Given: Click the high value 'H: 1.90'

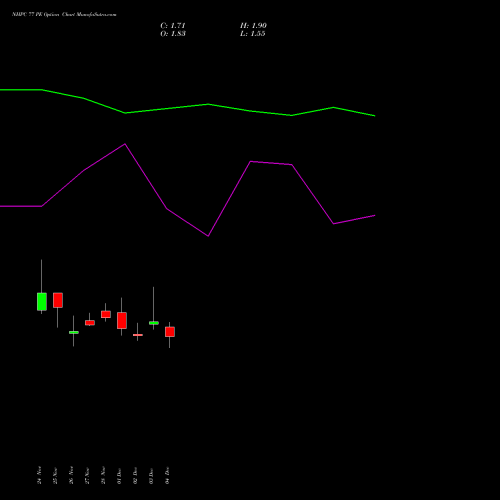Looking at the screenshot, I should pyautogui.click(x=253, y=26).
